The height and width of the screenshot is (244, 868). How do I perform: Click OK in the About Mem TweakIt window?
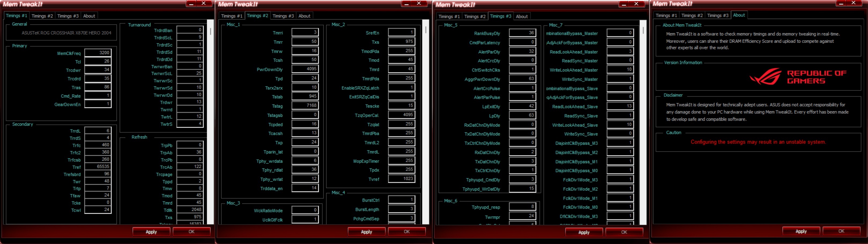click(x=841, y=231)
